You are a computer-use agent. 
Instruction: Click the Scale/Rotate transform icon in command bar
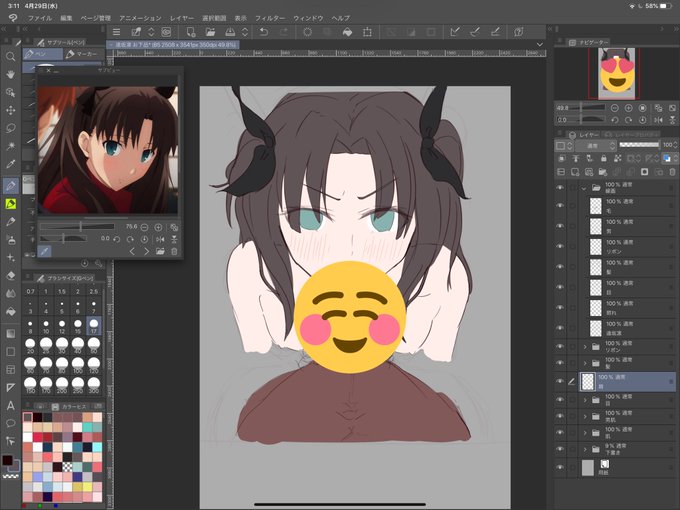click(x=367, y=32)
